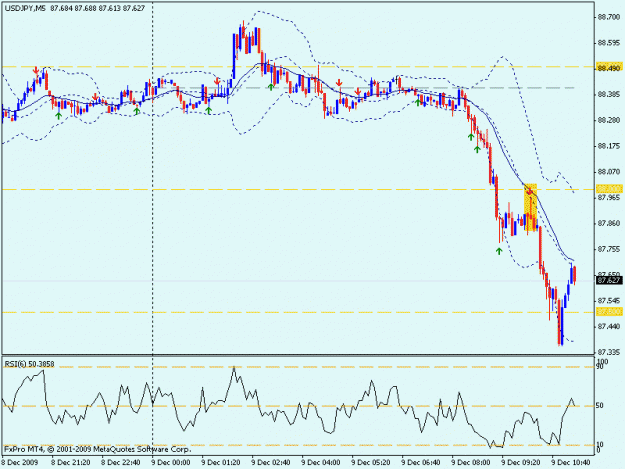Image resolution: width=625 pixels, height=469 pixels.
Task: Click the 88.280 price scale value
Action: (x=609, y=120)
